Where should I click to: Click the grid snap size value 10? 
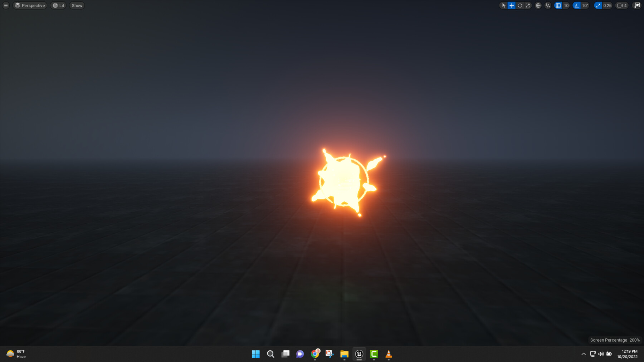tap(566, 5)
